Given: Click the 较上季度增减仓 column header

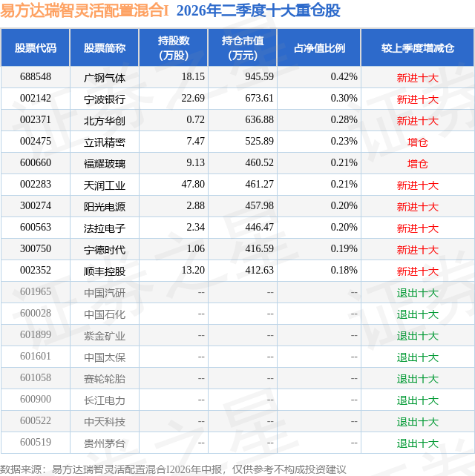Looking at the screenshot, I should (x=418, y=48).
